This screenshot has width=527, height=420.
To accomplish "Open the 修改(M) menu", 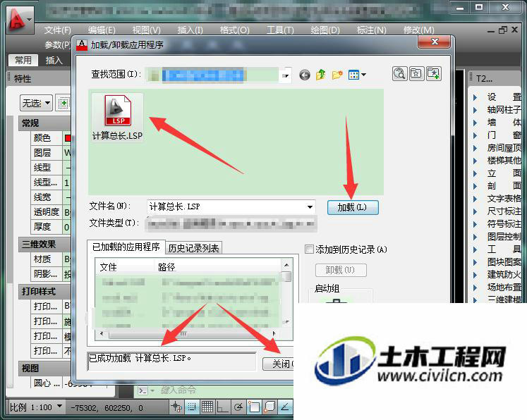I will (419, 30).
